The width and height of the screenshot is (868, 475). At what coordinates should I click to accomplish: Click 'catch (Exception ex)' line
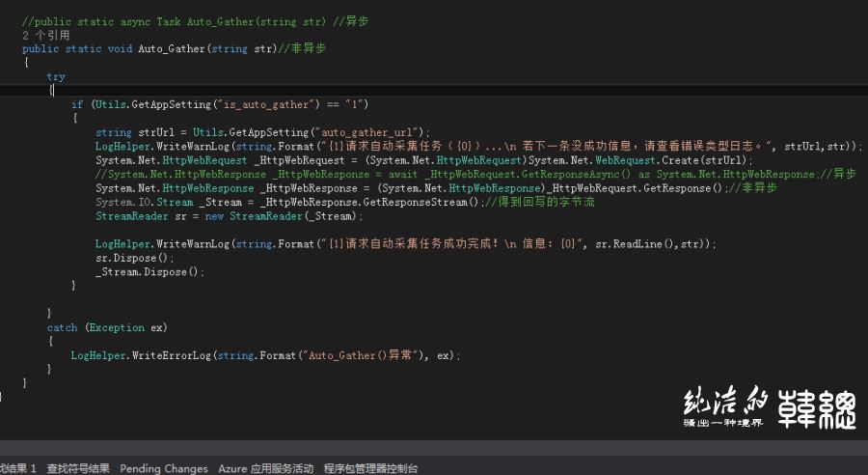(107, 327)
